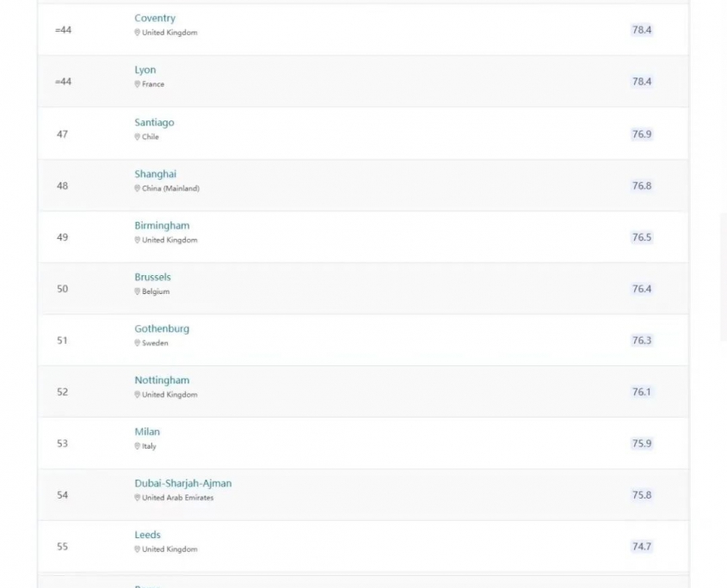Click location pin icon beside Chile
727x588 pixels.
tap(138, 137)
